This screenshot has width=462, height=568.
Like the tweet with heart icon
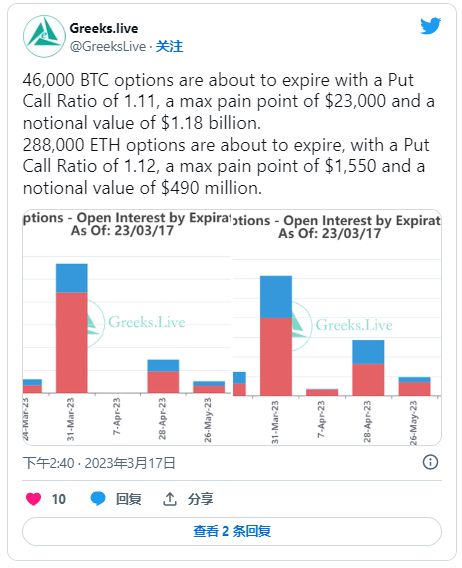point(33,499)
